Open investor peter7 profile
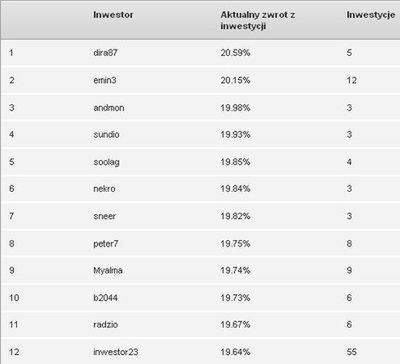The image size is (400, 364). (x=106, y=244)
